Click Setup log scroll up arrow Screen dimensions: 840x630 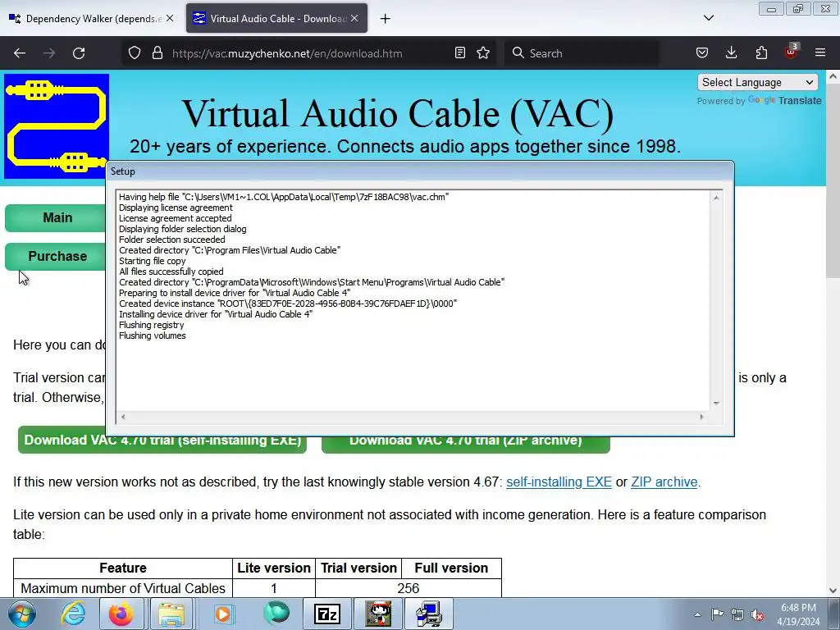[716, 198]
